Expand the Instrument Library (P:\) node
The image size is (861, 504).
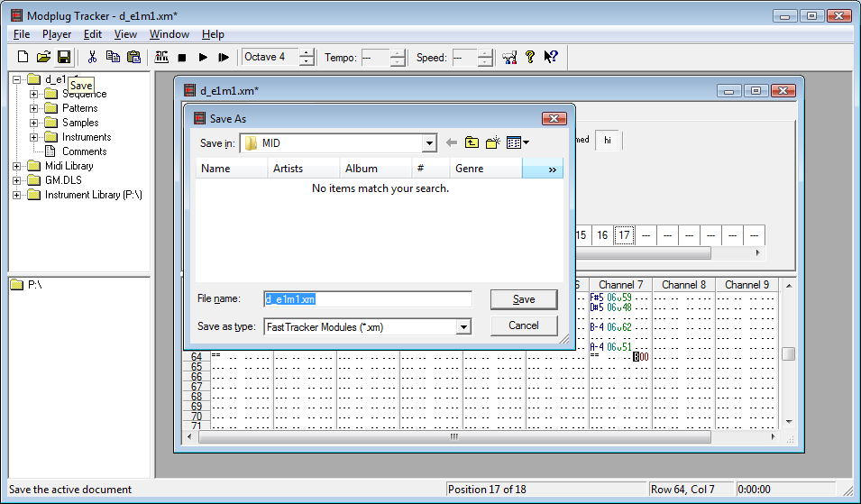(x=17, y=195)
